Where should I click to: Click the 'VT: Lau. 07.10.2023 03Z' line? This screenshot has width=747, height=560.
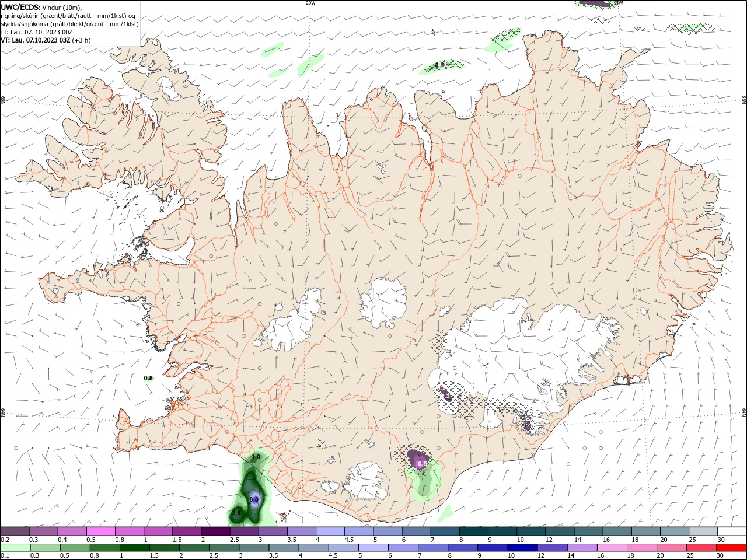pos(36,40)
